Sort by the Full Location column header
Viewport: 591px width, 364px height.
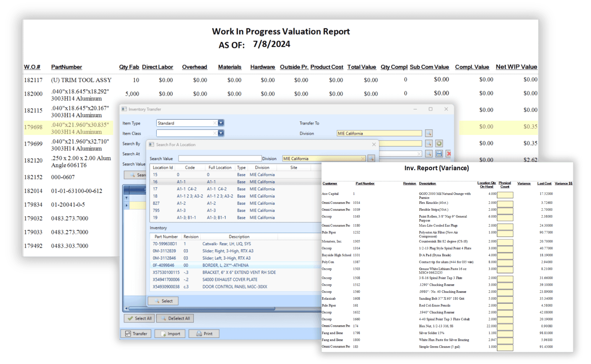click(x=220, y=167)
